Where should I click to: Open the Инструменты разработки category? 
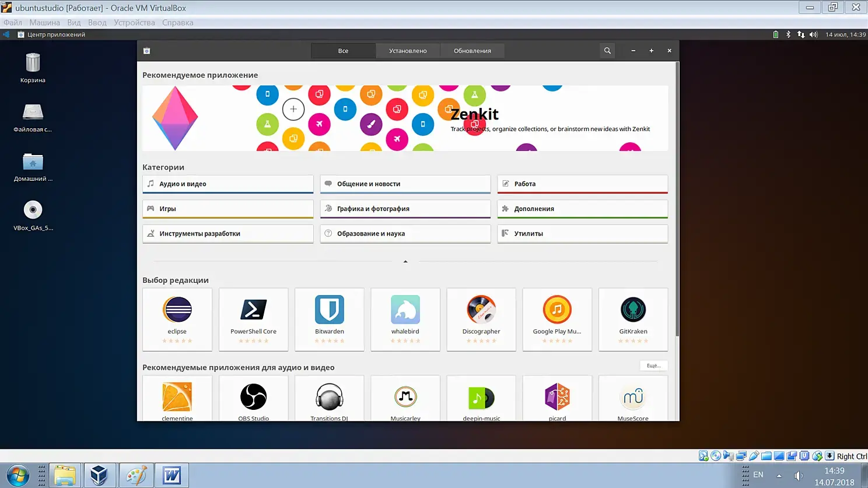click(x=228, y=234)
